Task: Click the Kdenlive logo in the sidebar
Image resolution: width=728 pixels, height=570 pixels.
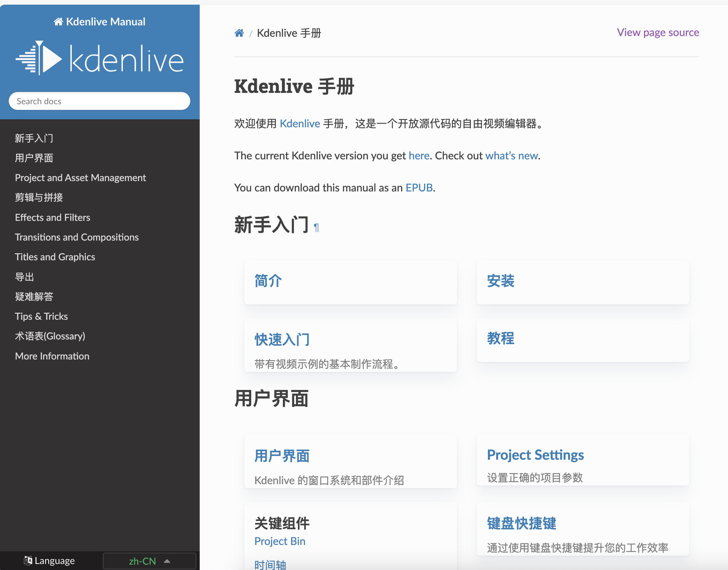Action: pos(100,58)
